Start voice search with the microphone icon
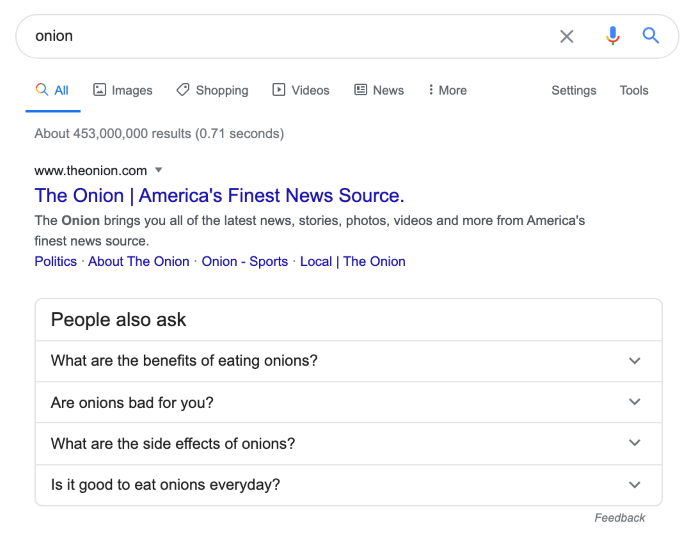Screen dimensions: 700x541 point(612,36)
